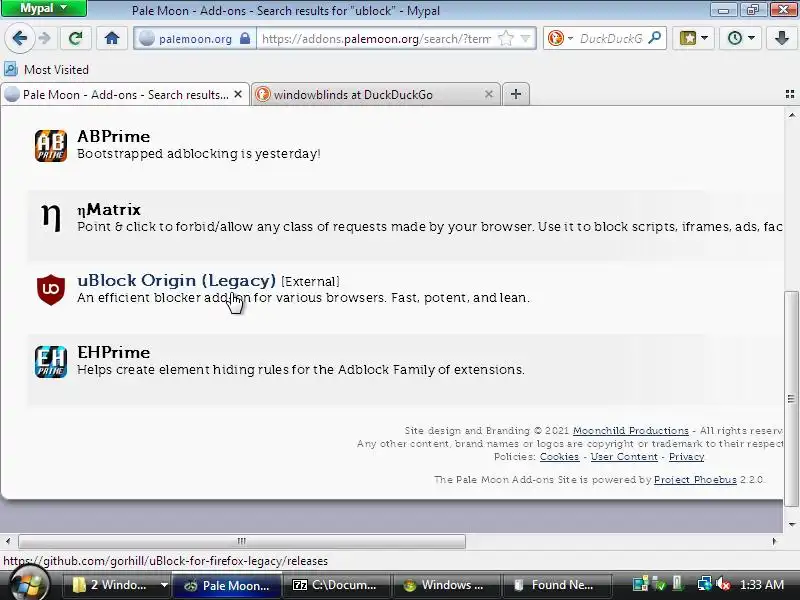Viewport: 800px width, 600px height.
Task: Expand the history button dropdown arrow
Action: [752, 38]
